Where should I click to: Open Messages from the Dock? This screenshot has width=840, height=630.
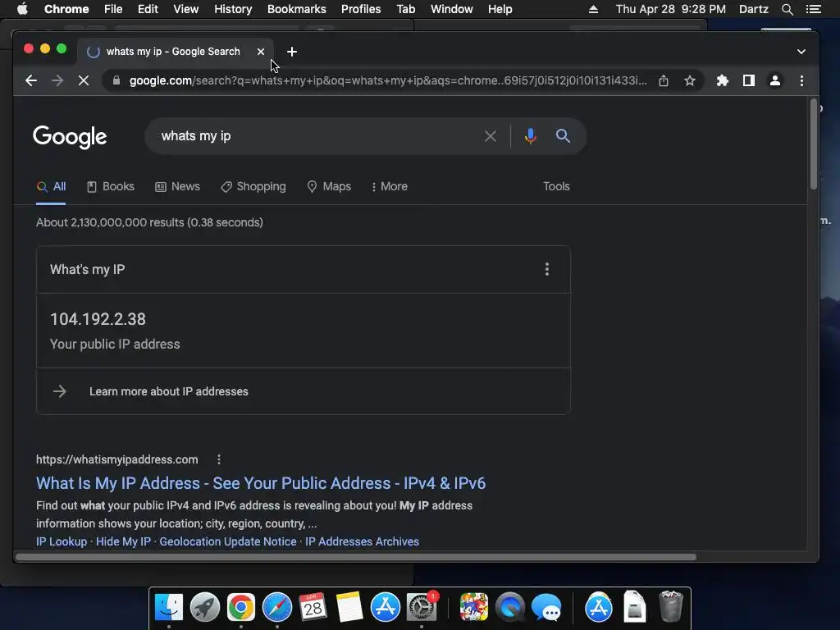pos(546,607)
